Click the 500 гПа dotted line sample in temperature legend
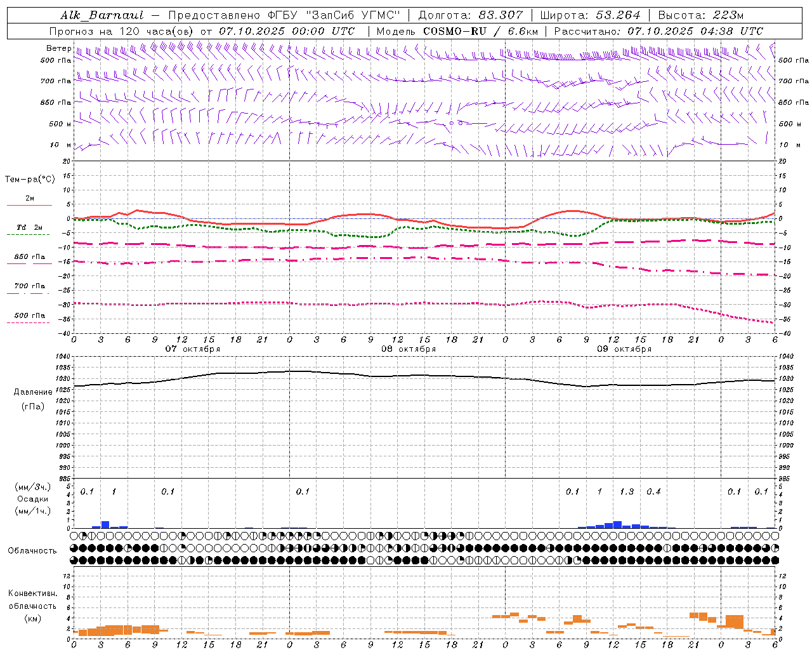 point(29,322)
